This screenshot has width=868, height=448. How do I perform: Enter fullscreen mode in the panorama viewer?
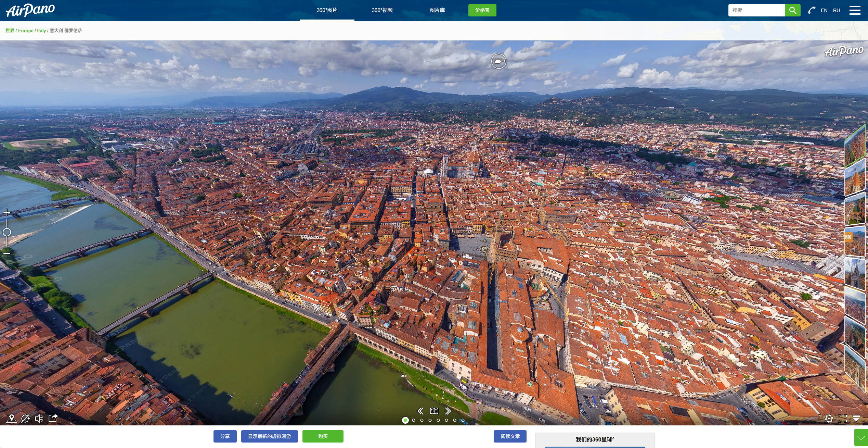pyautogui.click(x=843, y=419)
